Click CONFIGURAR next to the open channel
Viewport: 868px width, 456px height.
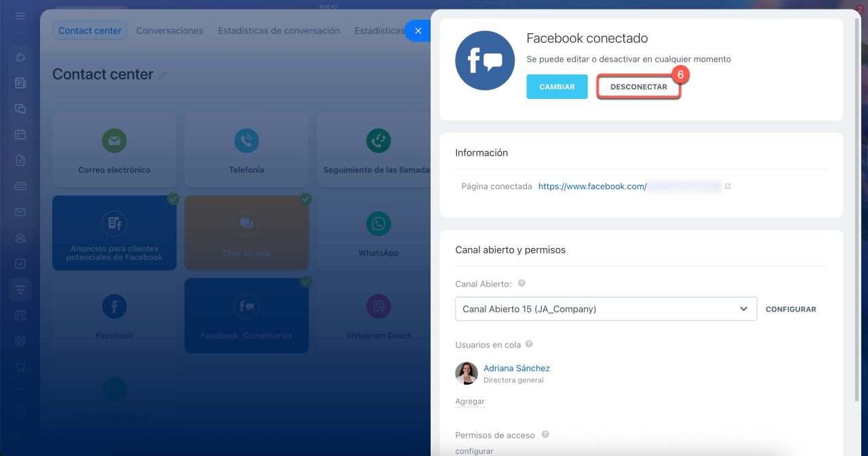[x=791, y=309]
